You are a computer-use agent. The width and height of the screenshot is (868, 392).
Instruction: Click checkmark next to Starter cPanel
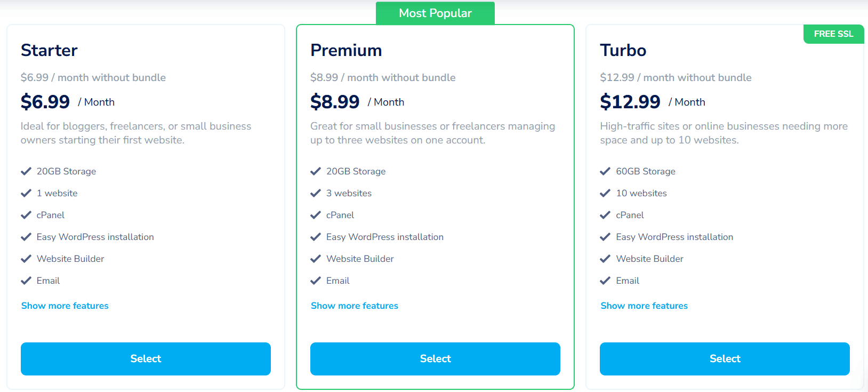26,215
